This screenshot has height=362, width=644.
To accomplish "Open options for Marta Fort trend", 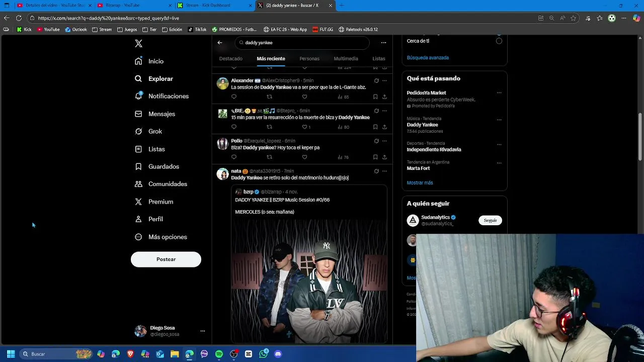I will pos(499,163).
